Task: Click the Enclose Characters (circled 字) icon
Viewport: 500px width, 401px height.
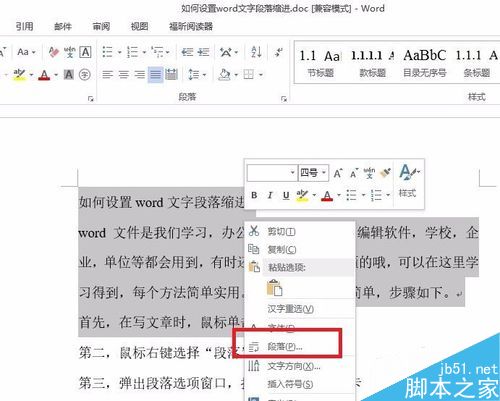Action: (85, 74)
